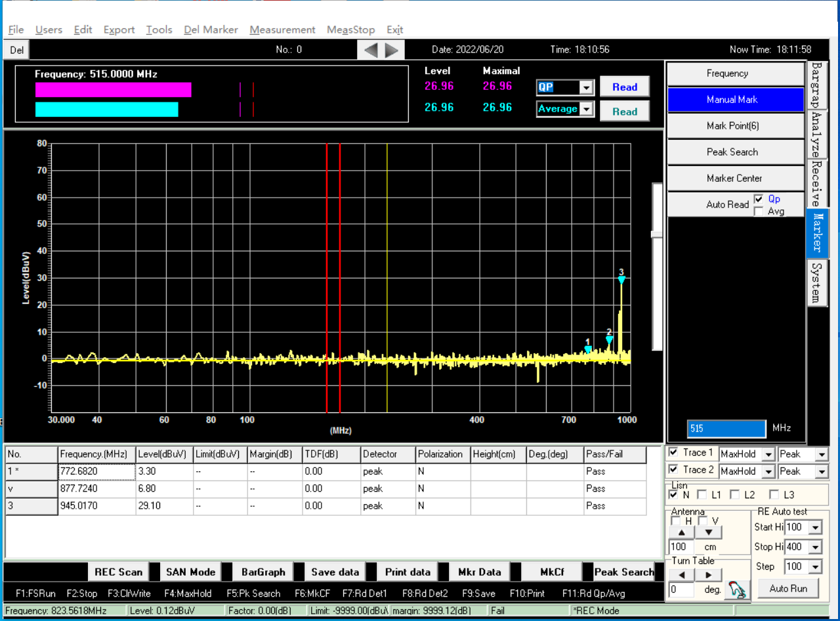
Task: Click the turn table hand icon
Action: point(737,590)
